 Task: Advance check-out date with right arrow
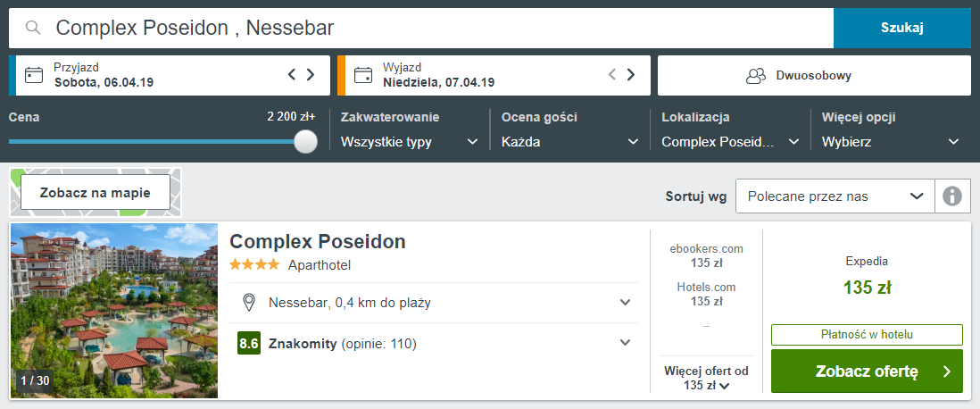click(x=631, y=75)
